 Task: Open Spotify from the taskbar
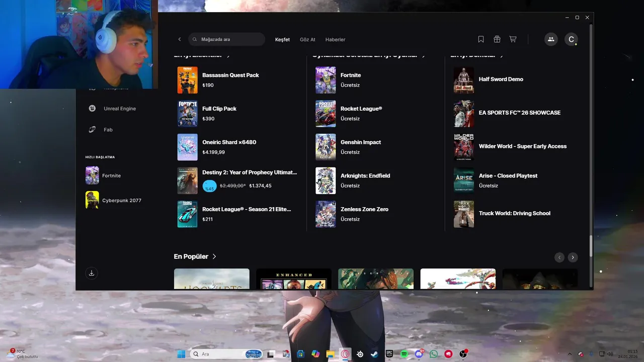pyautogui.click(x=404, y=354)
